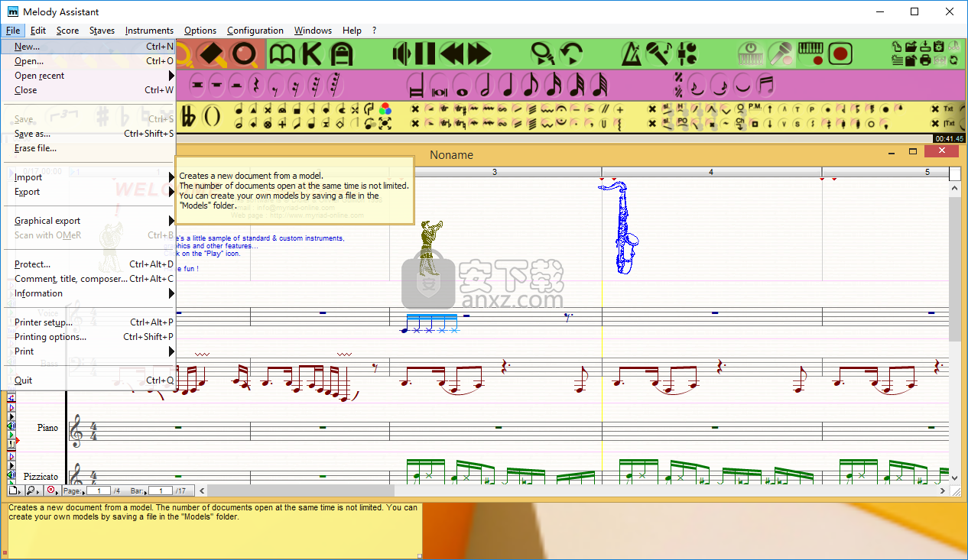Open the red target dropdown at bottom left
The width and height of the screenshot is (968, 560).
(53, 490)
